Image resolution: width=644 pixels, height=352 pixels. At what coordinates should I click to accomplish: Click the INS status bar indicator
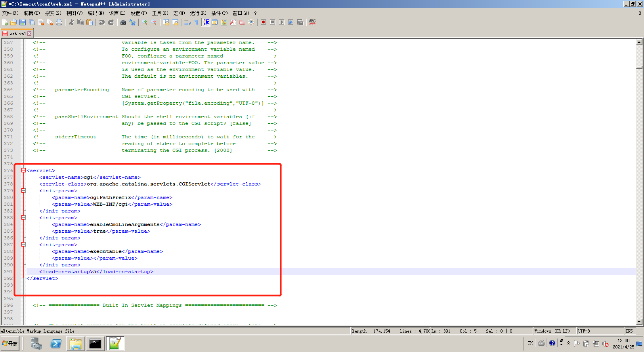coord(630,331)
